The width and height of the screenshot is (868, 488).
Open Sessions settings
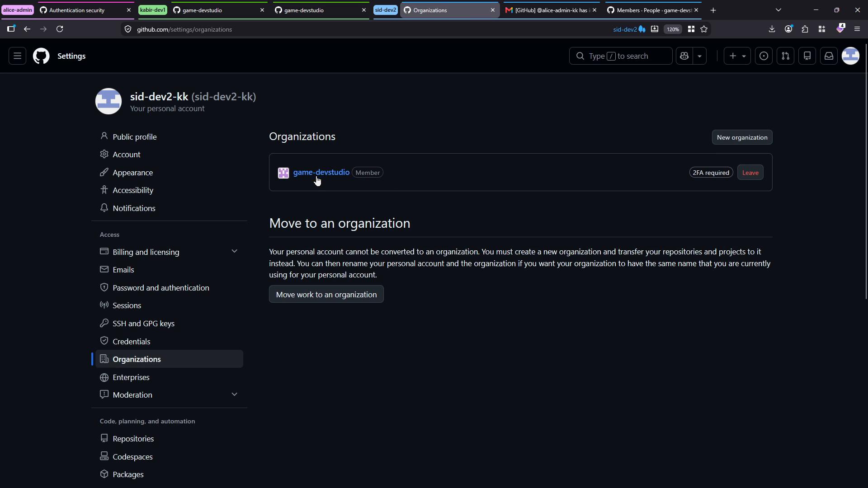pyautogui.click(x=169, y=305)
